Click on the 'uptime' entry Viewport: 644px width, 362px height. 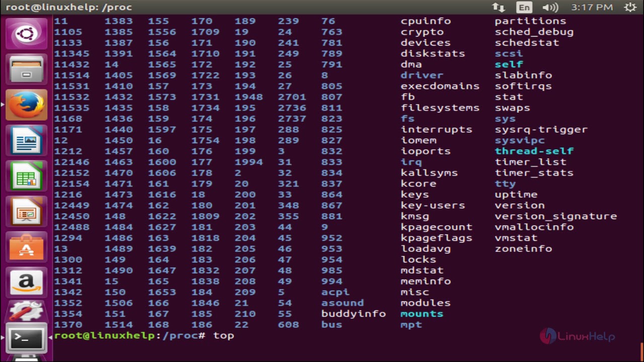point(516,194)
